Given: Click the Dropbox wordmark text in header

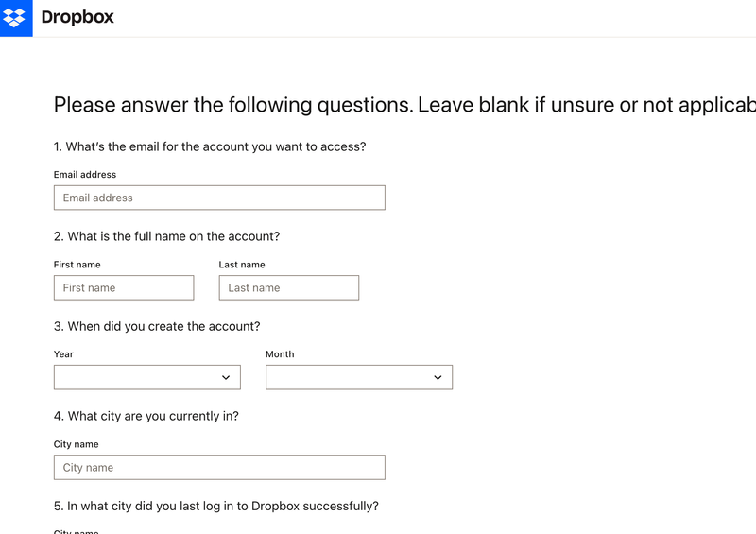Looking at the screenshot, I should pos(77,18).
